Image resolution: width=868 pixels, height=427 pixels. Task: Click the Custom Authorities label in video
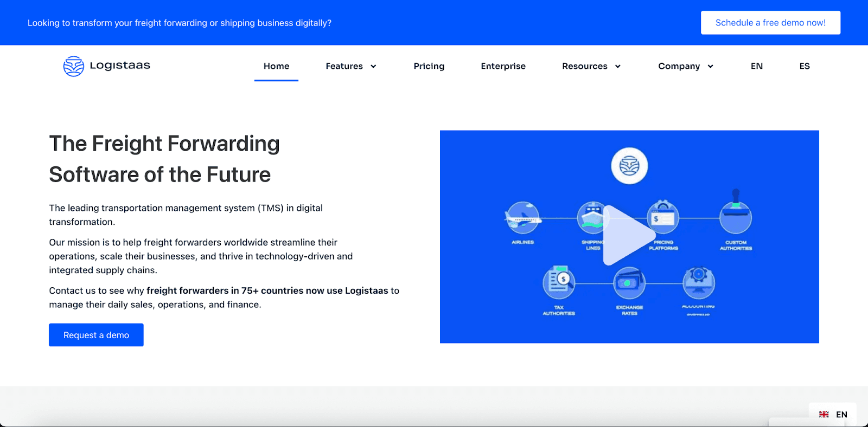tap(736, 245)
